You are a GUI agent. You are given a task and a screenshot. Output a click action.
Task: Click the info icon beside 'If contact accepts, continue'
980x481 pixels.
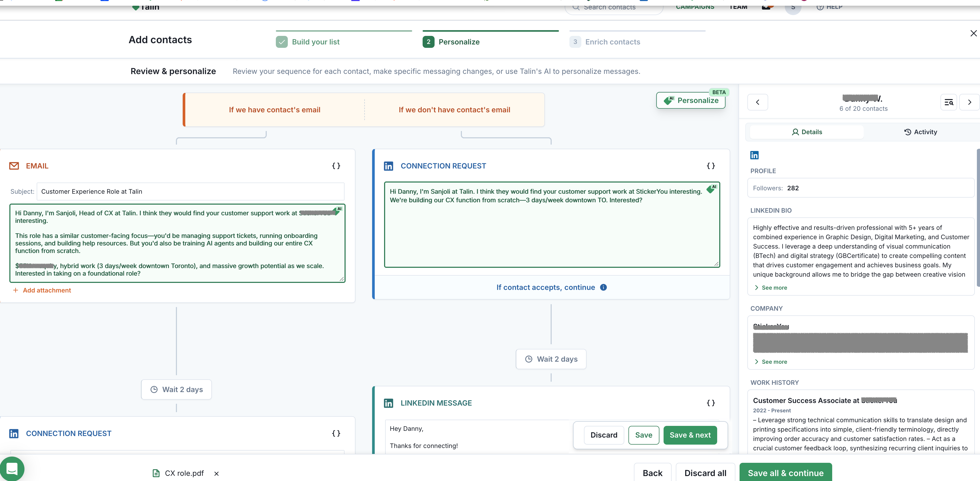603,288
